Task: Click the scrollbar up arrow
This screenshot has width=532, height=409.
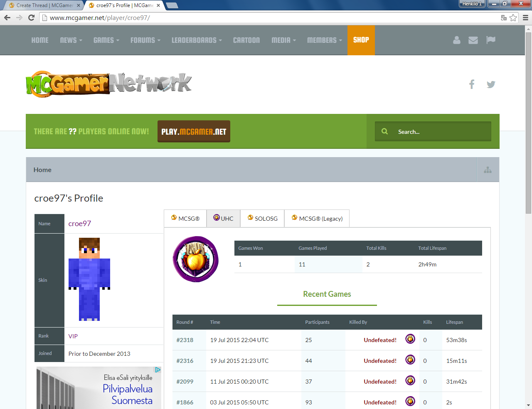Action: pos(528,29)
